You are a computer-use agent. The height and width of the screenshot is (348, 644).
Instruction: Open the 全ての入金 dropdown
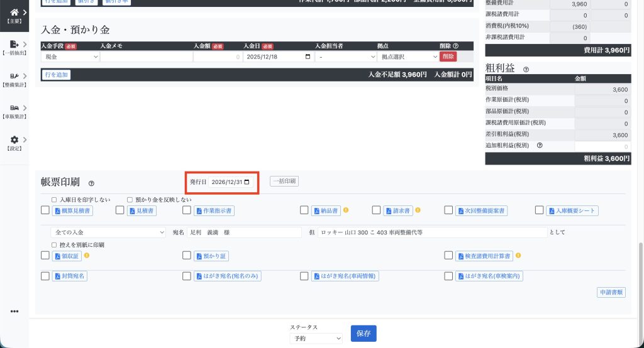(x=109, y=232)
